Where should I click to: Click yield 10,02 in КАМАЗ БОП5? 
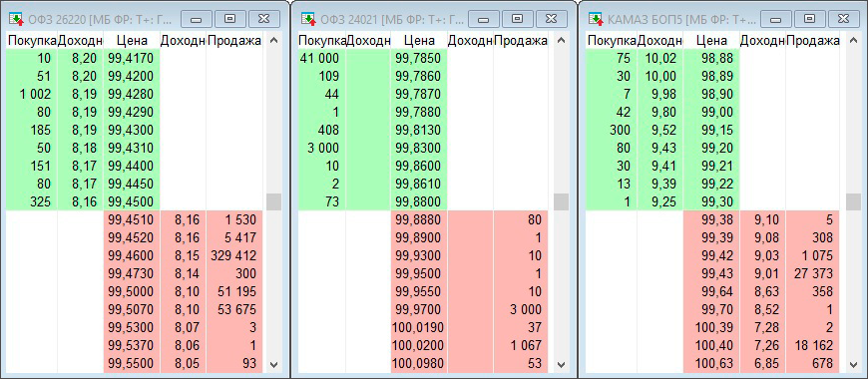[x=660, y=58]
